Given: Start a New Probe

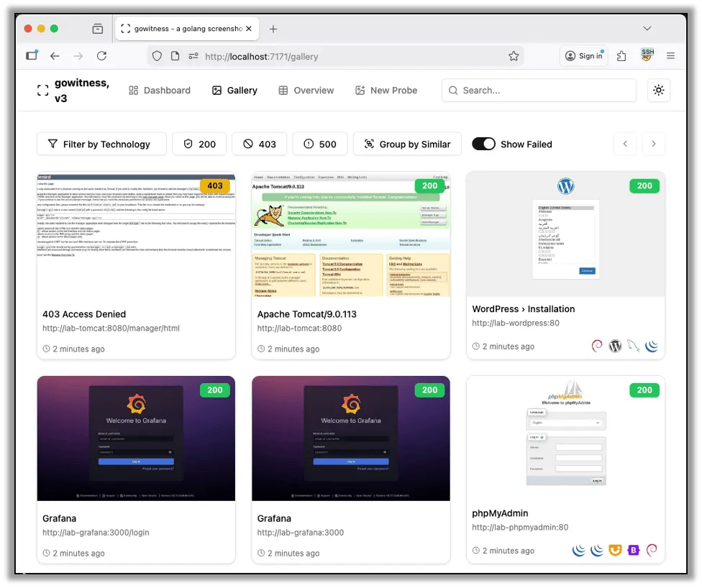Looking at the screenshot, I should click(386, 91).
